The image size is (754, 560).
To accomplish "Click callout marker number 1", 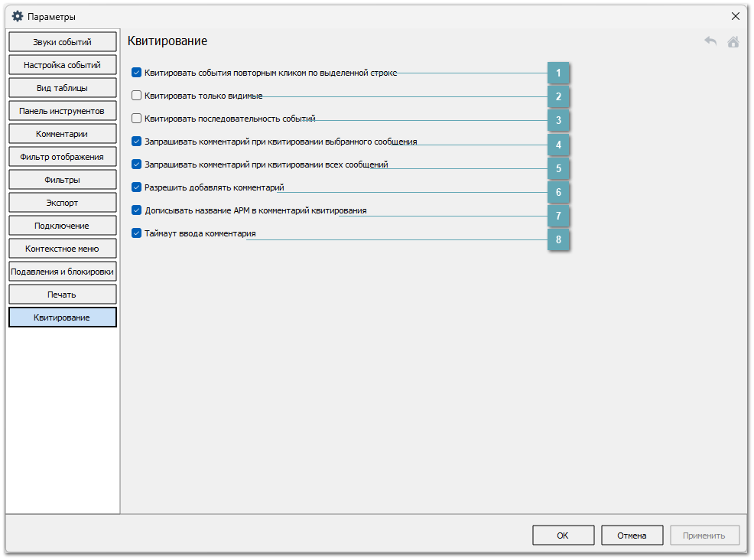I will (x=558, y=73).
